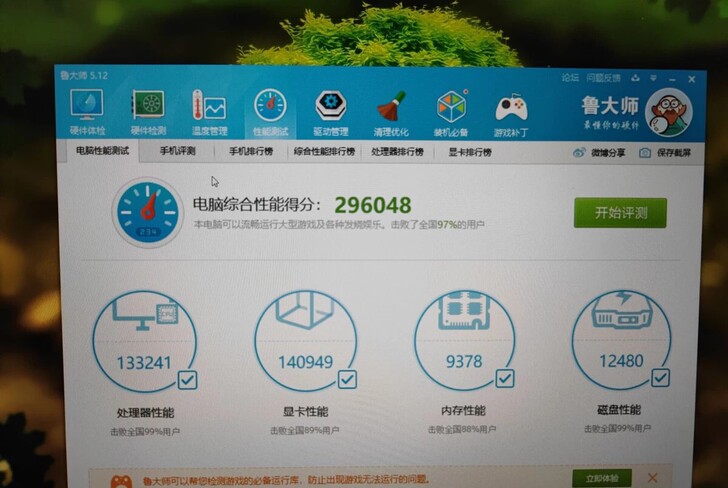Open the 论坛 forum link

pyautogui.click(x=570, y=78)
